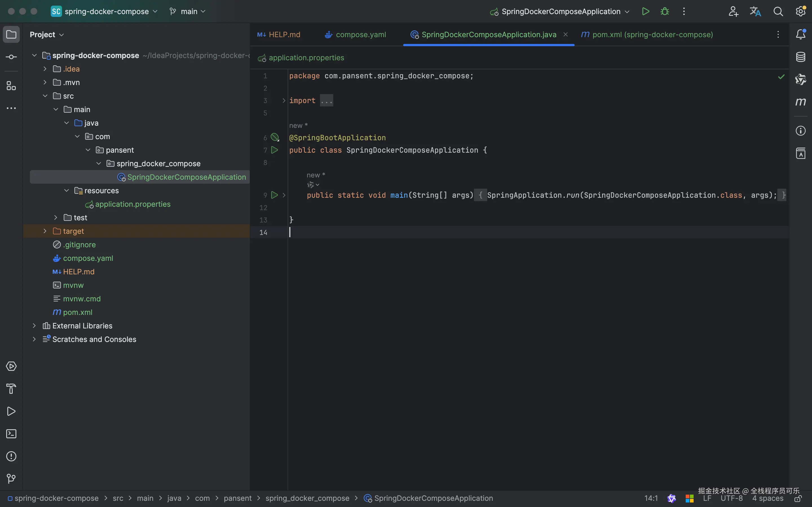This screenshot has width=812, height=507.
Task: Click the Debug bug icon in toolbar
Action: (665, 11)
